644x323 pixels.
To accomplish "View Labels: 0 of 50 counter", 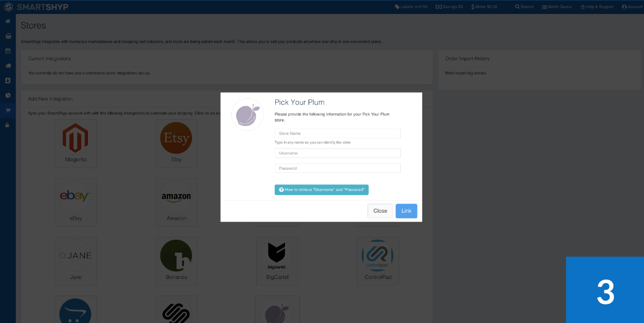I will (x=411, y=7).
